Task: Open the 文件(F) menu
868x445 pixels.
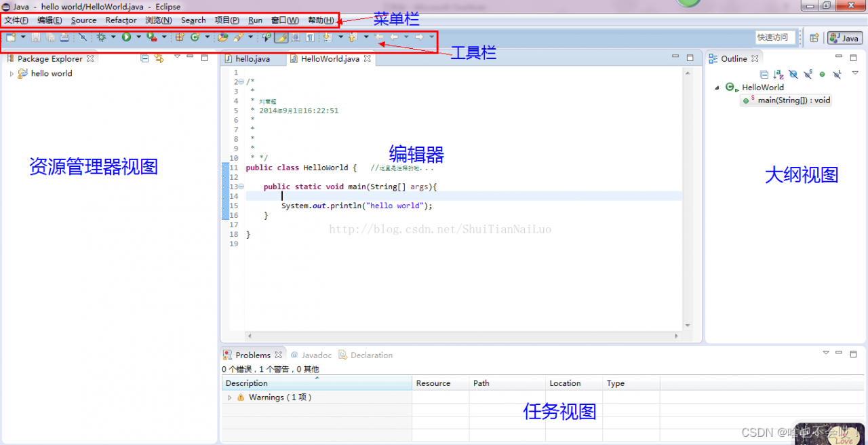Action: pos(16,20)
